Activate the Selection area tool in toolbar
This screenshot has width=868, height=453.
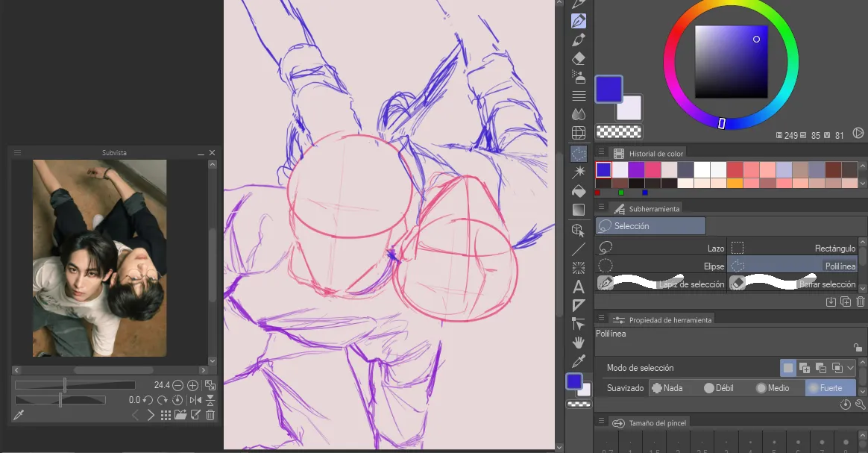coord(579,154)
